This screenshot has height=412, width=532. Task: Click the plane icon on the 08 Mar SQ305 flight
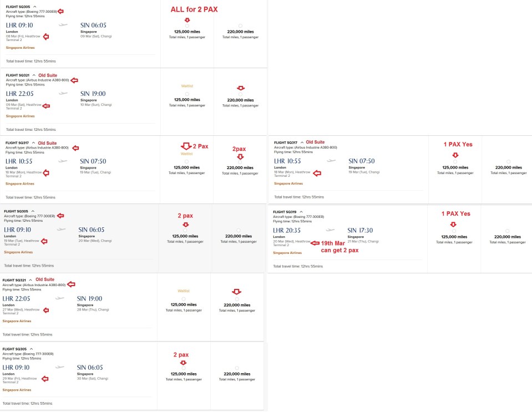click(63, 25)
